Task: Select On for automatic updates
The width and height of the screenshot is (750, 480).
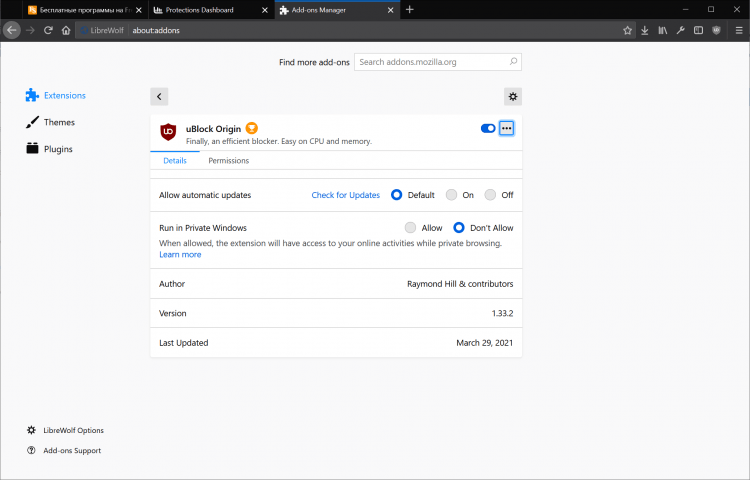Action: [x=452, y=195]
